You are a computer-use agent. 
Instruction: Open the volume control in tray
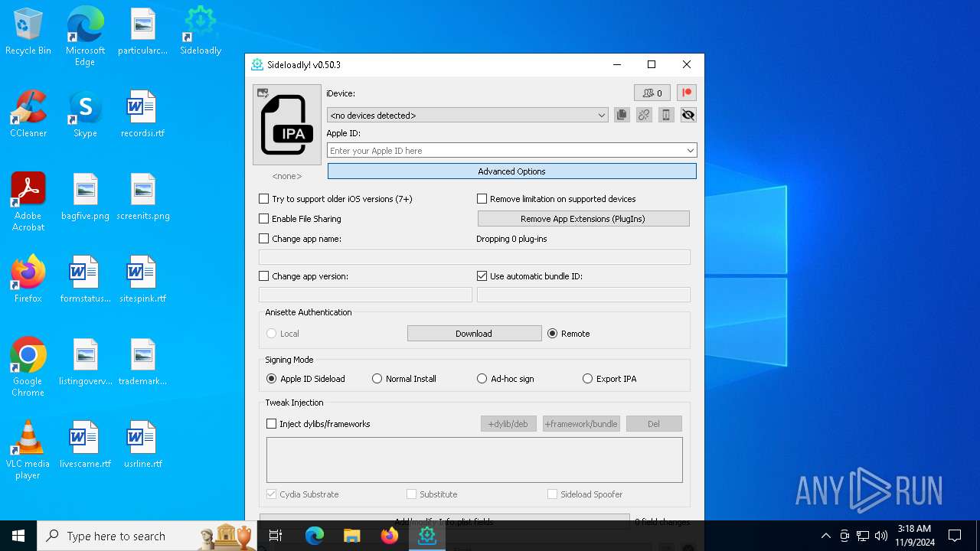[881, 536]
